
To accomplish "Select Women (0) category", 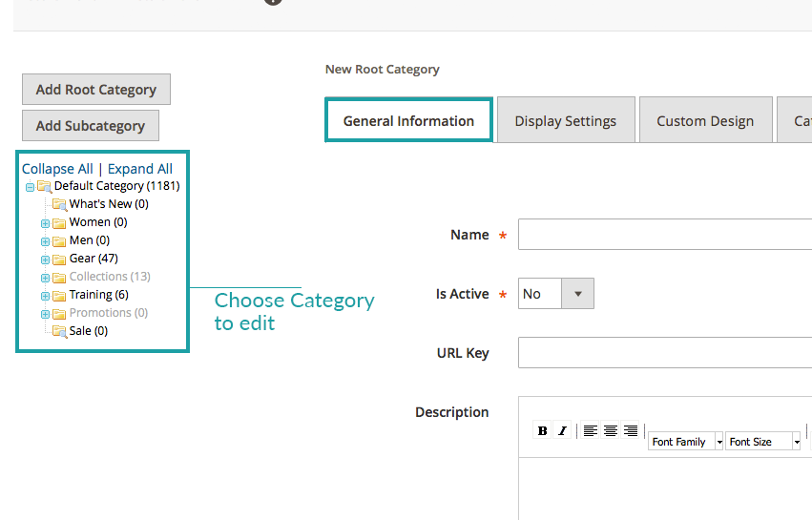I will (98, 222).
